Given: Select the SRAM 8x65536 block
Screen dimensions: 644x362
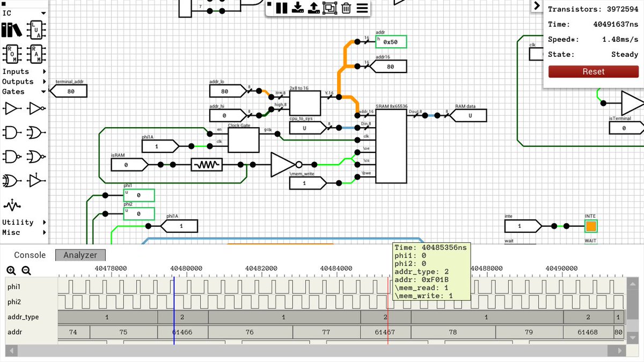Looking at the screenshot, I should 391,145.
